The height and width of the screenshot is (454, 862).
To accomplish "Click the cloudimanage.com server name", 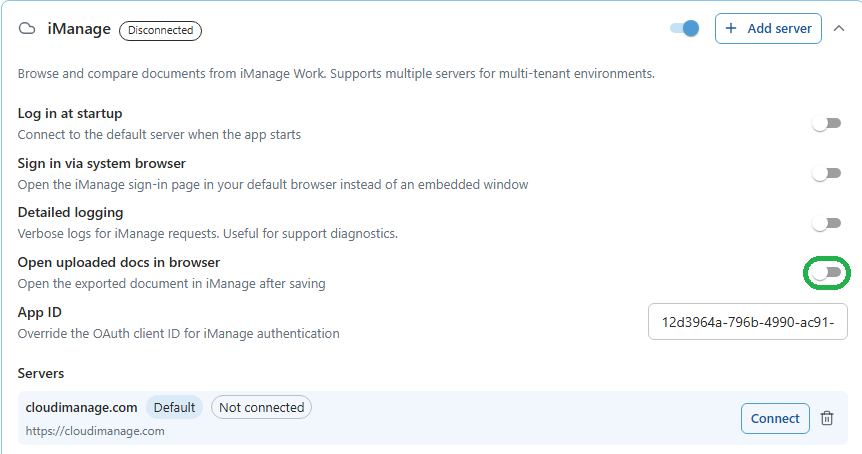I will [81, 407].
